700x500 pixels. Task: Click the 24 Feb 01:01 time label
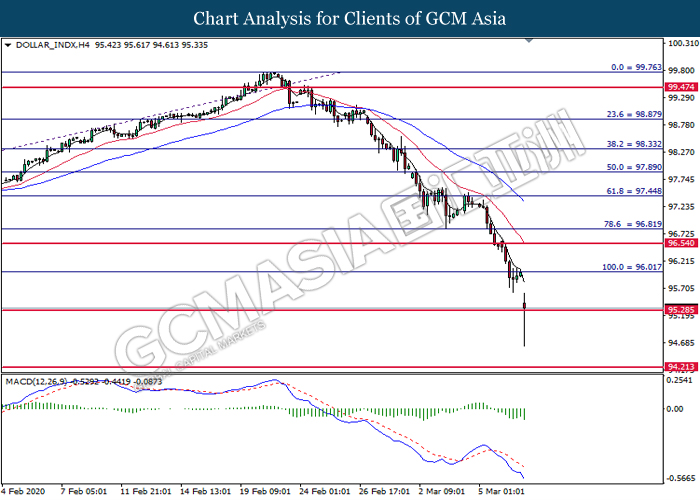tap(325, 491)
